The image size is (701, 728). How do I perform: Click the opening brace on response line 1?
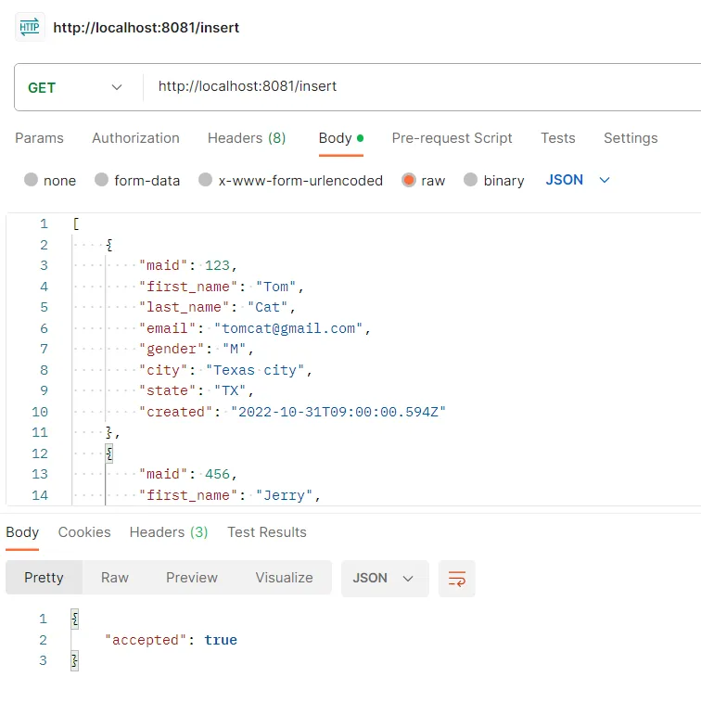tap(75, 619)
